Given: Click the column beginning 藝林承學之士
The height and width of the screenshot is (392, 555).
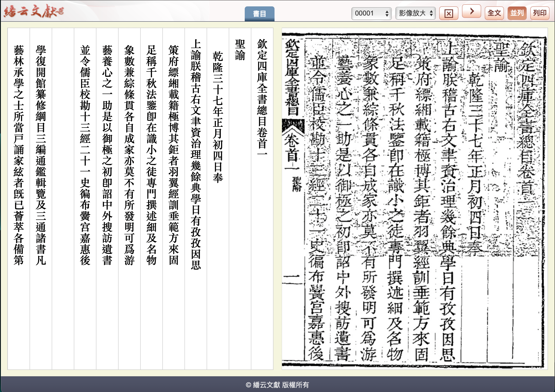Looking at the screenshot, I should coord(19,155).
